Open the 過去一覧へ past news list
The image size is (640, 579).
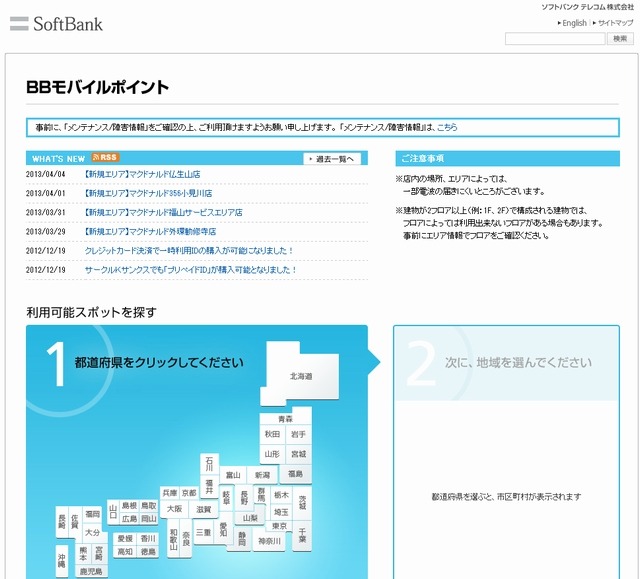(x=332, y=159)
